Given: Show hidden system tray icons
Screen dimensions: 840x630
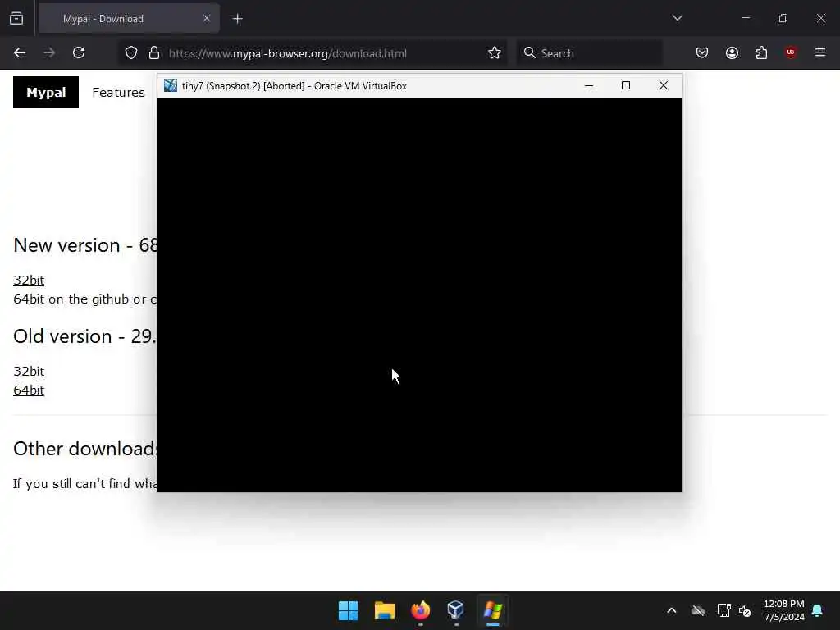Looking at the screenshot, I should tap(671, 610).
